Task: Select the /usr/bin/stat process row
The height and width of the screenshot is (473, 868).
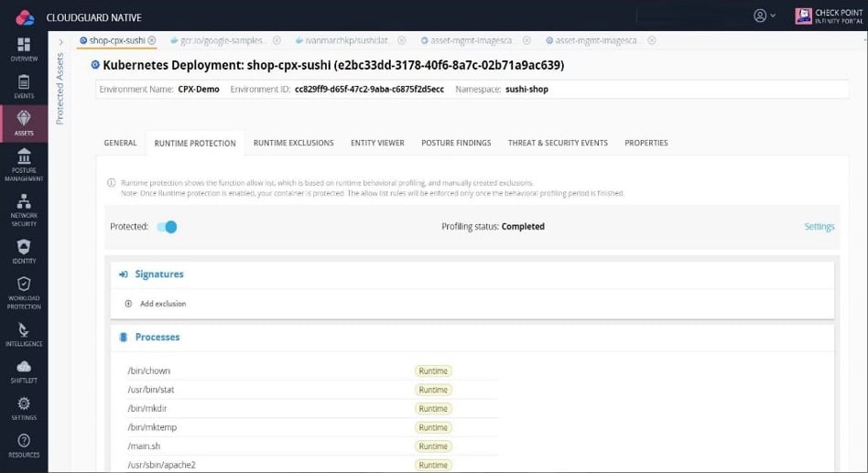Action: [311, 390]
